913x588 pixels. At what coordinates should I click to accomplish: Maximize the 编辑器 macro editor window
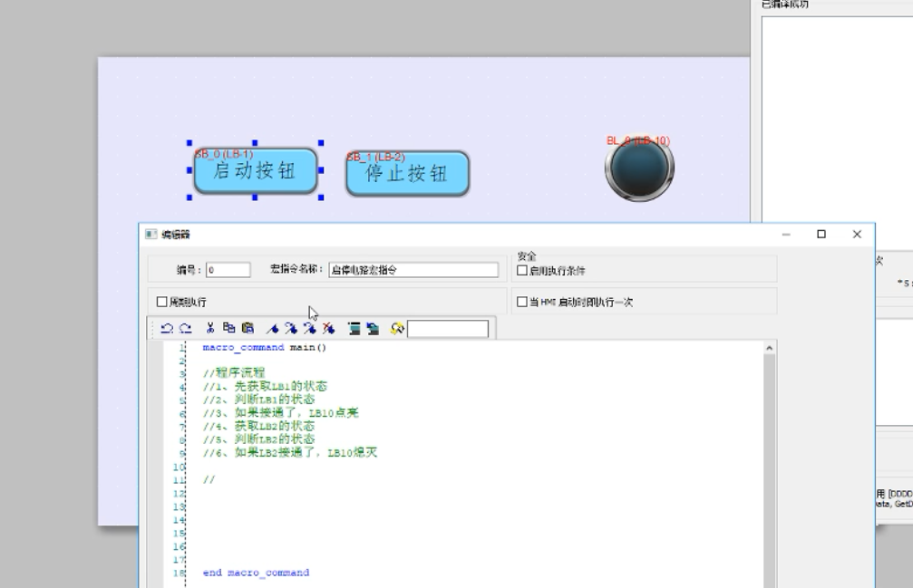821,234
